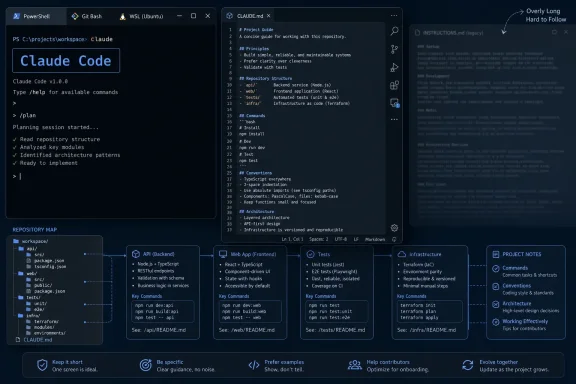Open the public/ folder under web/
Viewport: 576px width, 384px height.
(x=39, y=285)
